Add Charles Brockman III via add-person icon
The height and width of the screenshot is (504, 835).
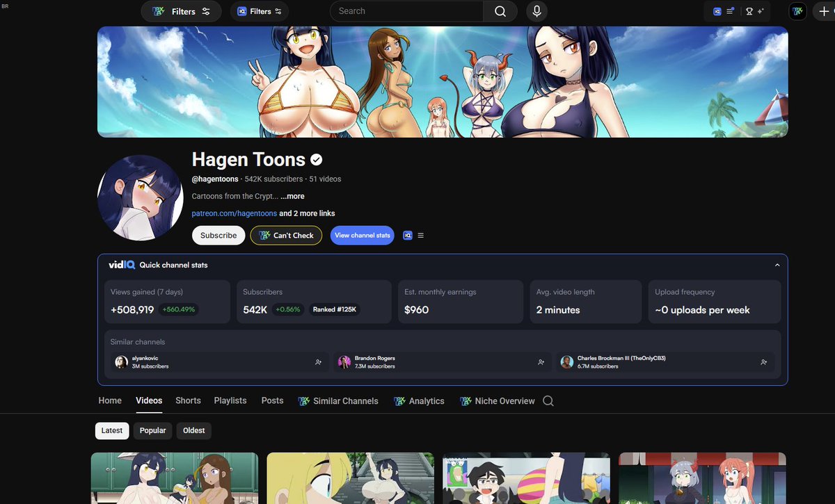tap(763, 362)
